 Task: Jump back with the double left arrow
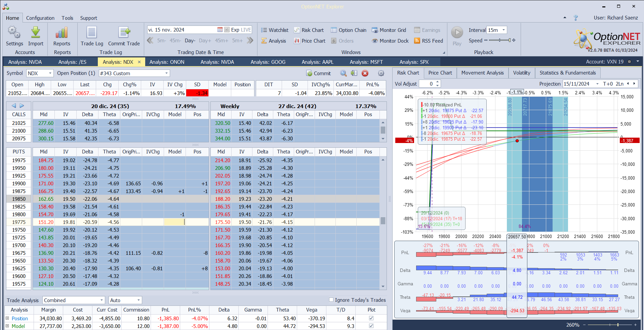[x=150, y=41]
